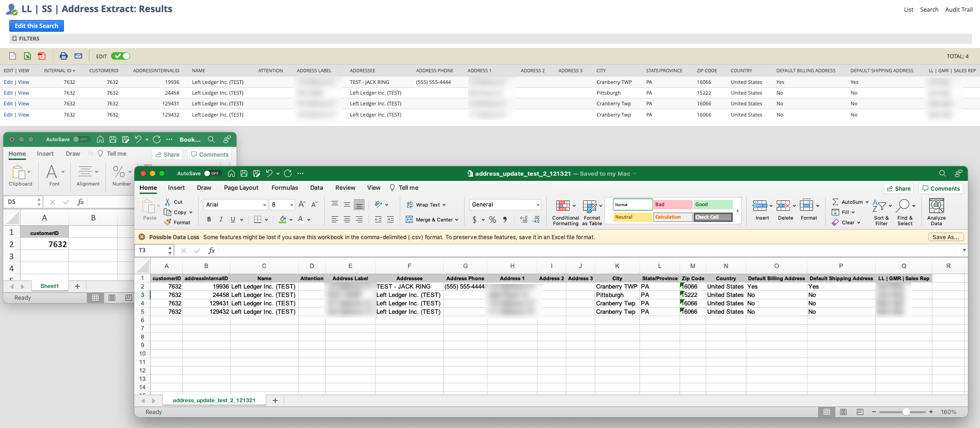Open the Formulas tab in front Excel window
The height and width of the screenshot is (428, 980).
pos(285,187)
